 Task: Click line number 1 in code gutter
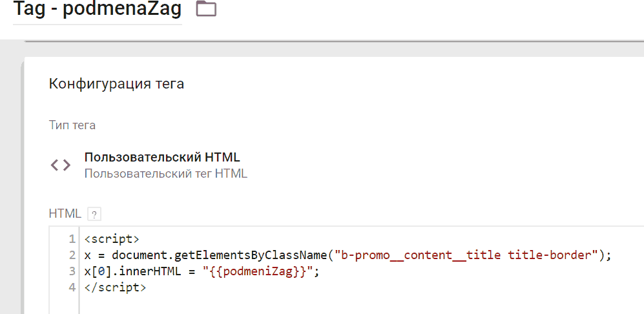(x=72, y=239)
